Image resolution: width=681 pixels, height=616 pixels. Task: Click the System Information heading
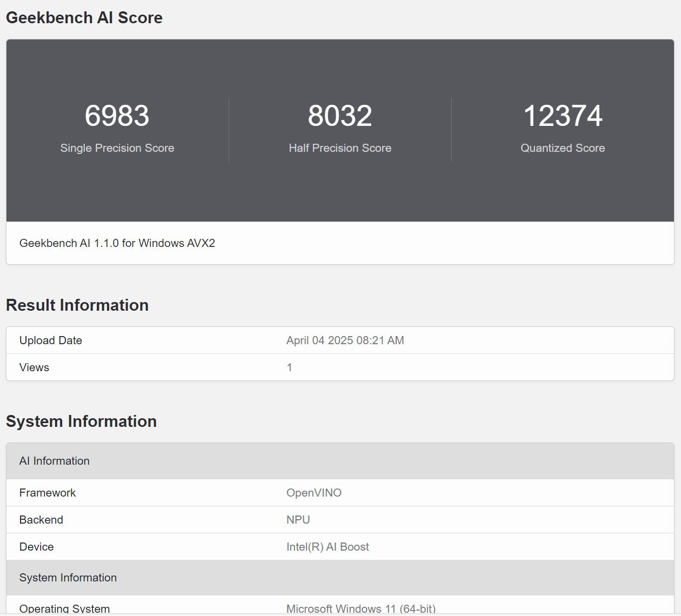[x=82, y=421]
